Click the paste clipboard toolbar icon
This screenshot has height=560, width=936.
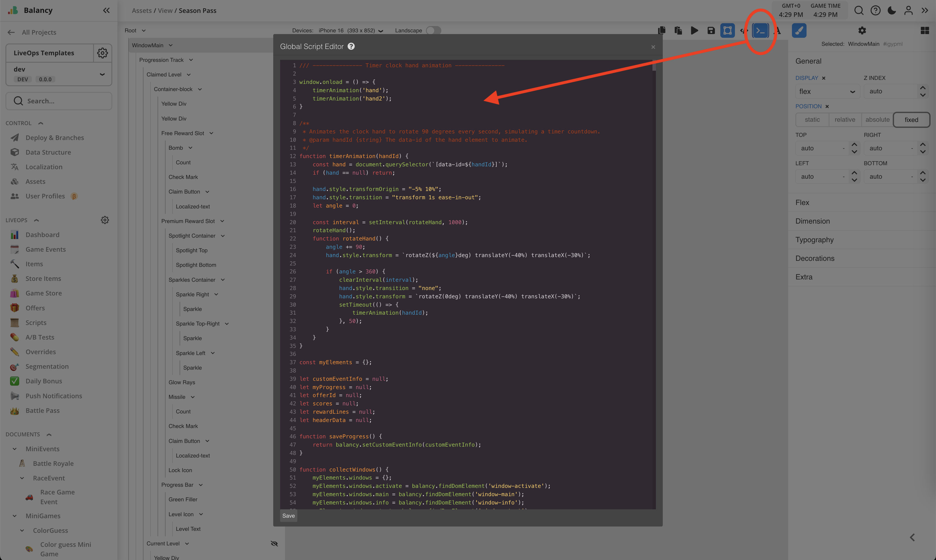point(678,31)
